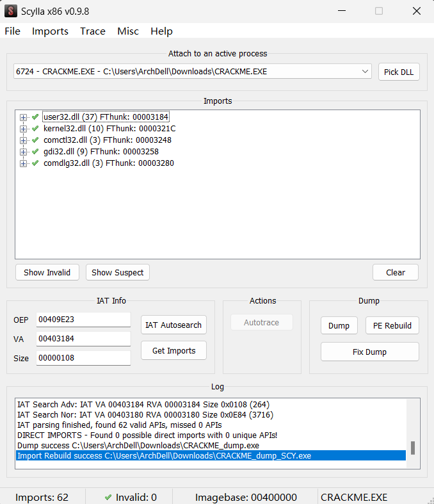Click the Invalid checkmark in status bar
Image resolution: width=434 pixels, height=504 pixels.
coord(108,497)
